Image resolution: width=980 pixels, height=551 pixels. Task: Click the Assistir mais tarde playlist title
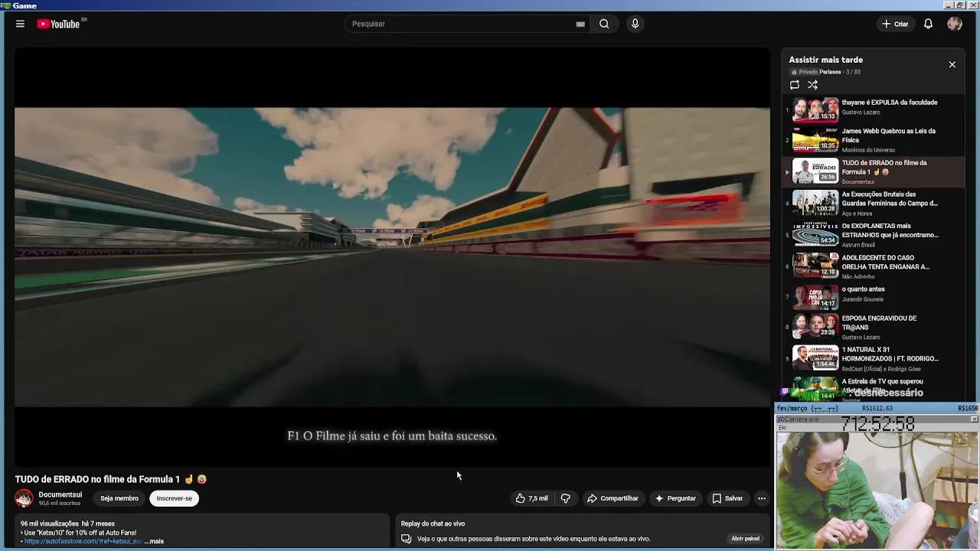click(825, 60)
